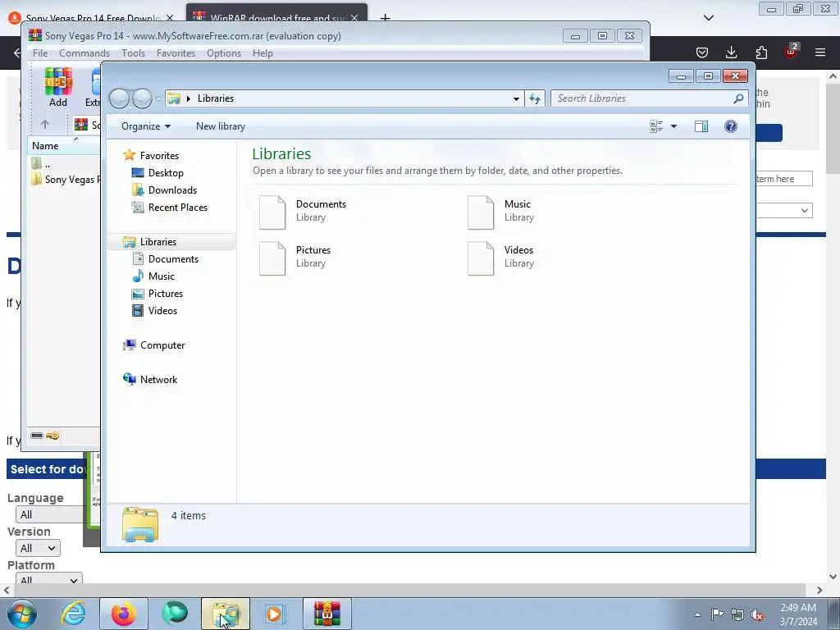Click the WinRAR Name column header
Image resolution: width=840 pixels, height=630 pixels.
[63, 146]
